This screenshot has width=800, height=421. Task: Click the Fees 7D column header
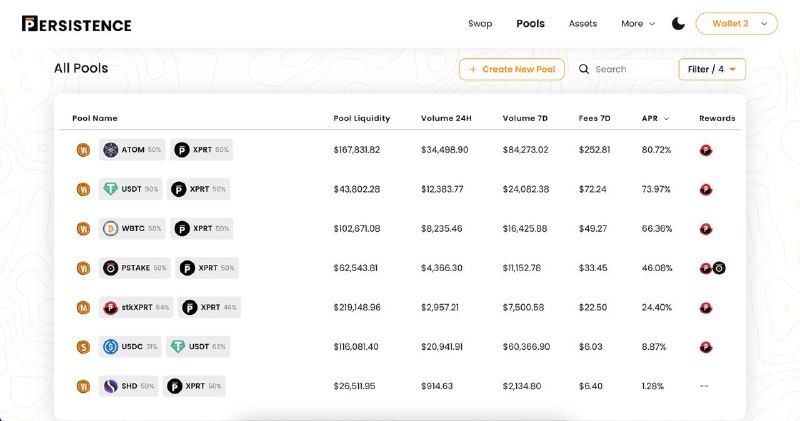[x=594, y=118]
